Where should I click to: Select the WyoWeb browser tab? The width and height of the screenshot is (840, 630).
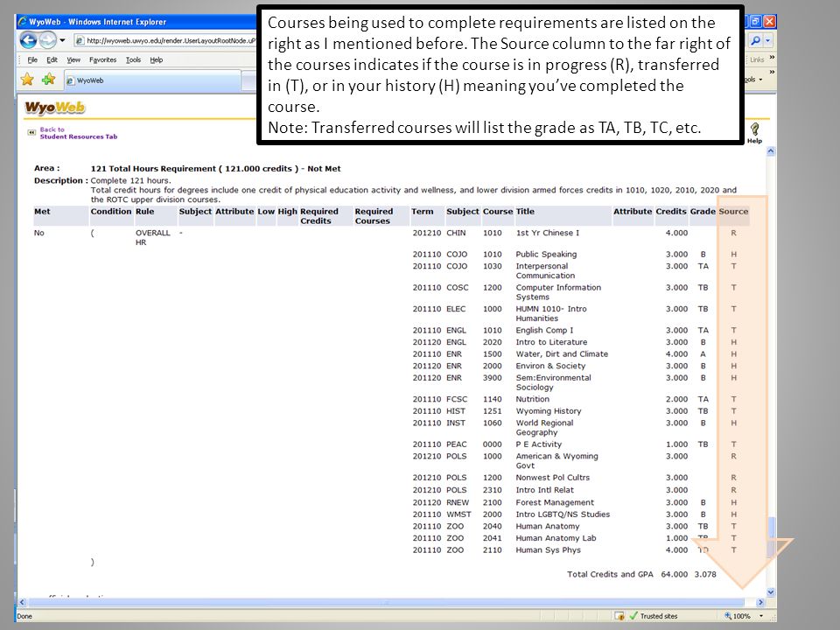click(x=152, y=80)
